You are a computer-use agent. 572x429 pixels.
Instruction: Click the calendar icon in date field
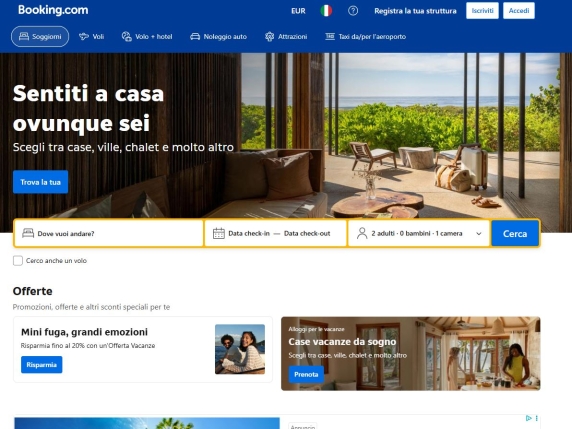(219, 233)
